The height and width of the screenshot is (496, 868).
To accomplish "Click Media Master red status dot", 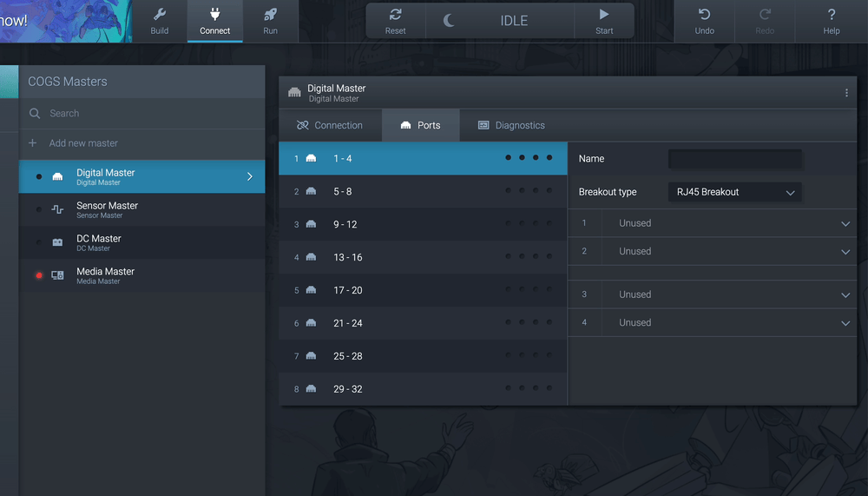I will pyautogui.click(x=39, y=275).
